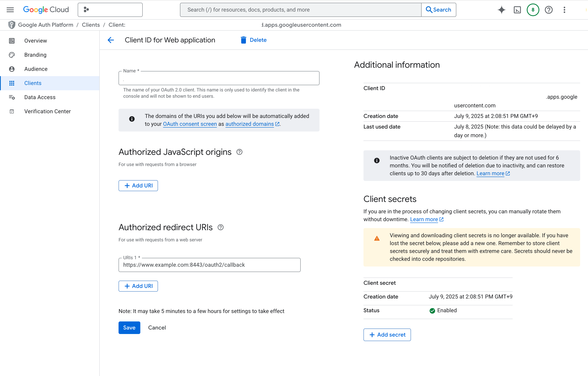Go to Branding in sidebar
Screen dimensions: 588x376
click(35, 55)
